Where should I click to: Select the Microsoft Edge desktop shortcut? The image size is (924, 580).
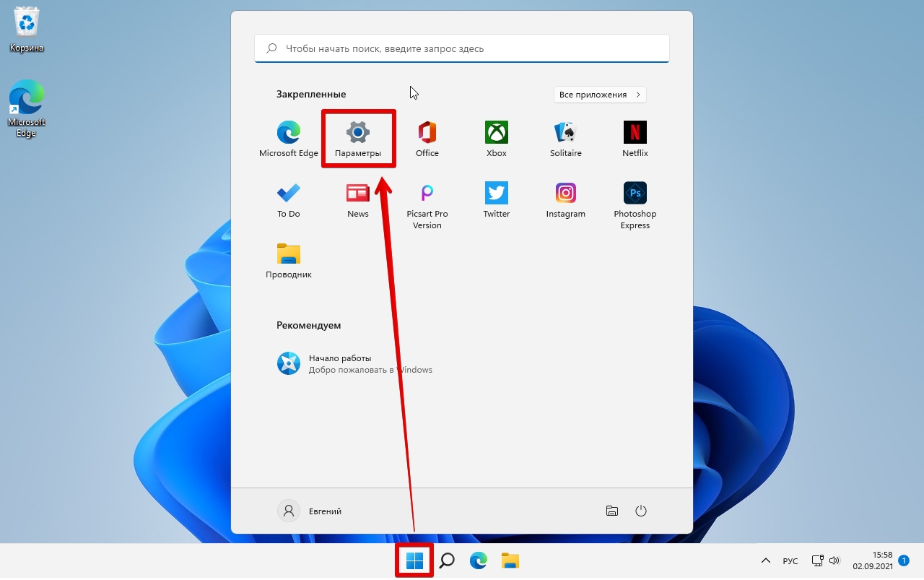pyautogui.click(x=27, y=108)
